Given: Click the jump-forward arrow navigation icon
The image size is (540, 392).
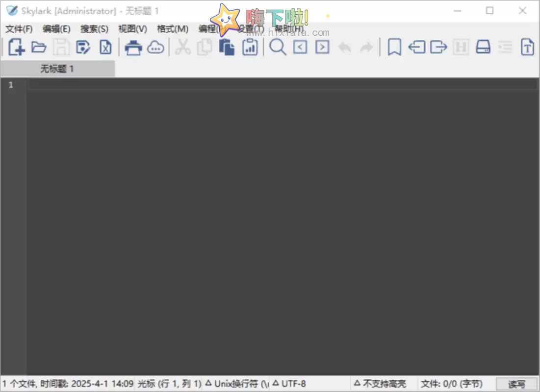Looking at the screenshot, I should pos(322,47).
